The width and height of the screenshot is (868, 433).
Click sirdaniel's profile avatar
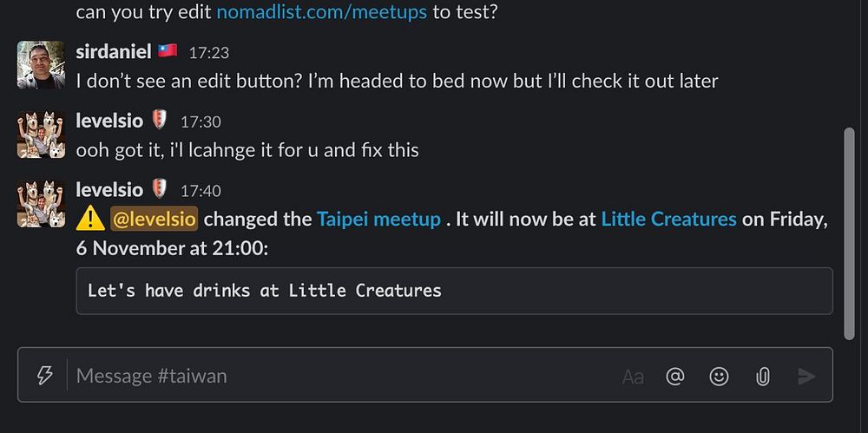tap(41, 65)
